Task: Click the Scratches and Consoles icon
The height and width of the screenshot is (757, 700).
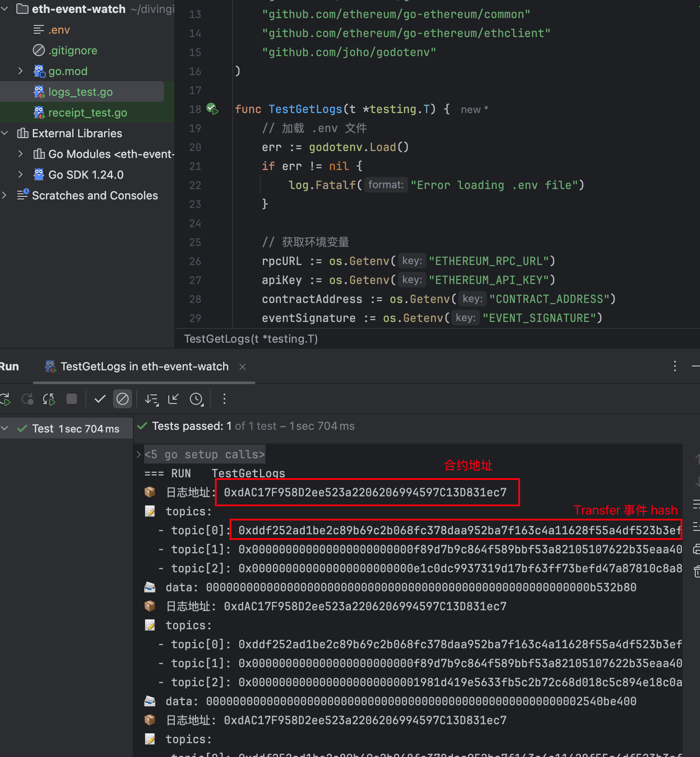Action: [x=23, y=195]
